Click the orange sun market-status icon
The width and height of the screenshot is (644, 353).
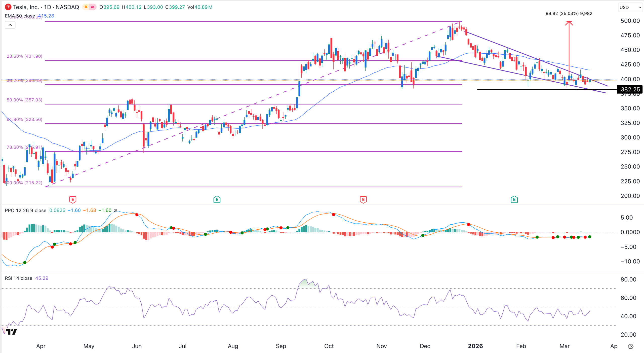tap(86, 7)
